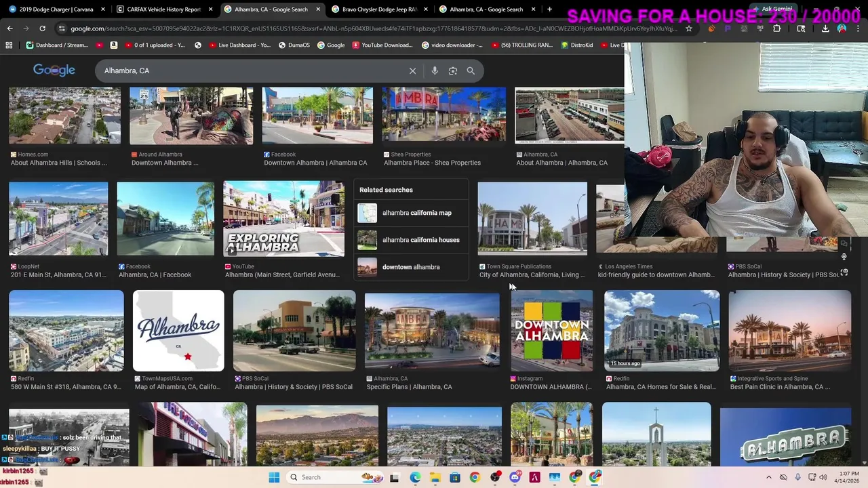The width and height of the screenshot is (868, 488).
Task: Switch to the 2019 Dodge Charger | Carvana tab
Action: tap(56, 9)
